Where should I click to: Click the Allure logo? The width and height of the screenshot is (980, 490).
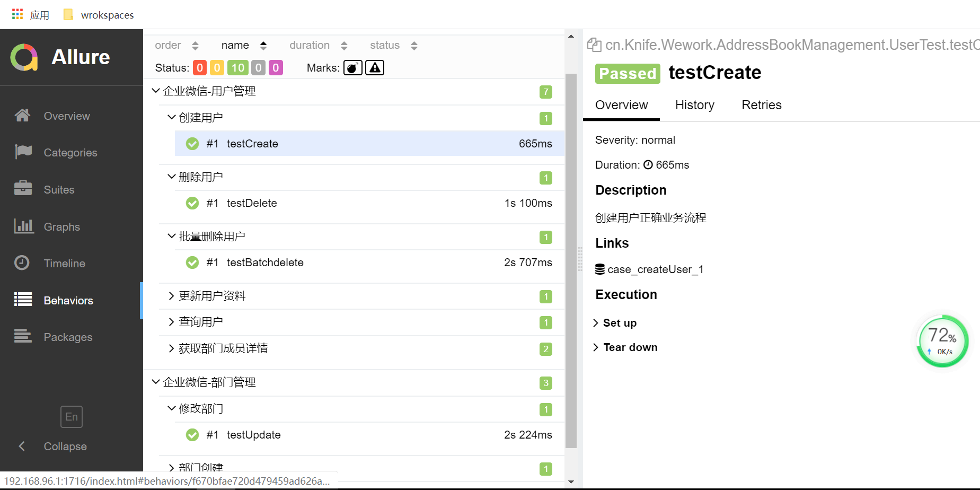point(24,57)
